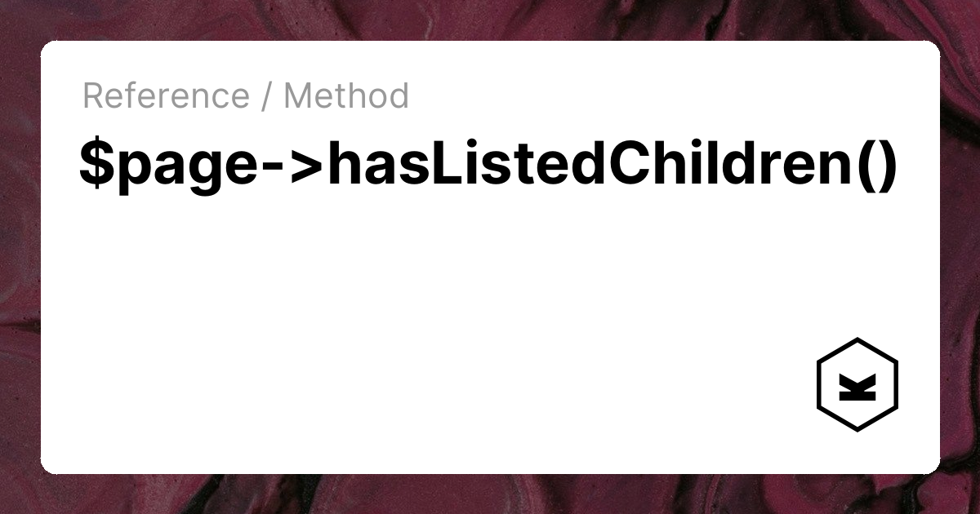Screen dimensions: 980x514
Task: Click the white card's bottom-left rounded corner
Action: point(47,467)
